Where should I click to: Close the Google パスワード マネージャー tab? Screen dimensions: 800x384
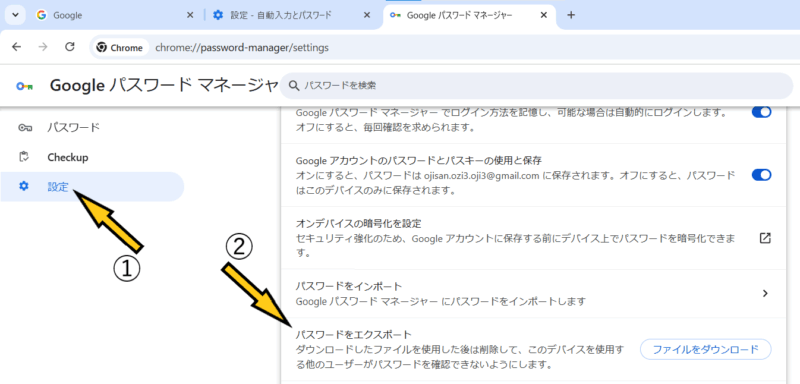[x=544, y=15]
